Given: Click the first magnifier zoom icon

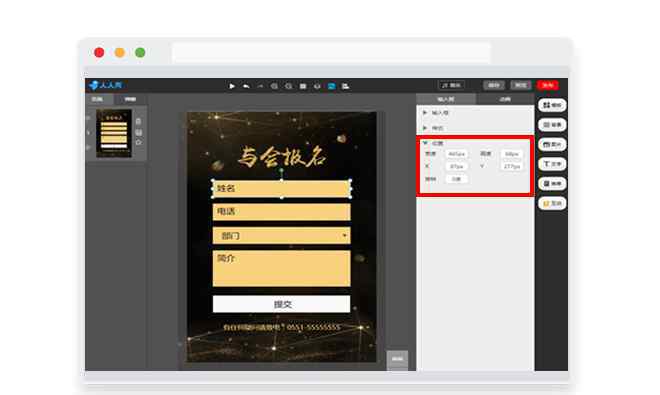Looking at the screenshot, I should coord(274,86).
